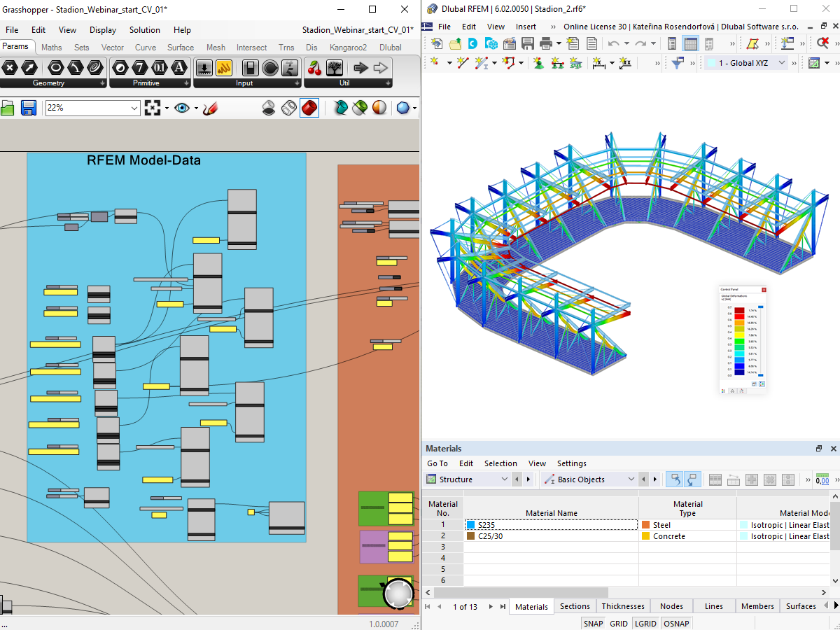
Task: Select the Point param icon with X
Action: (9, 68)
